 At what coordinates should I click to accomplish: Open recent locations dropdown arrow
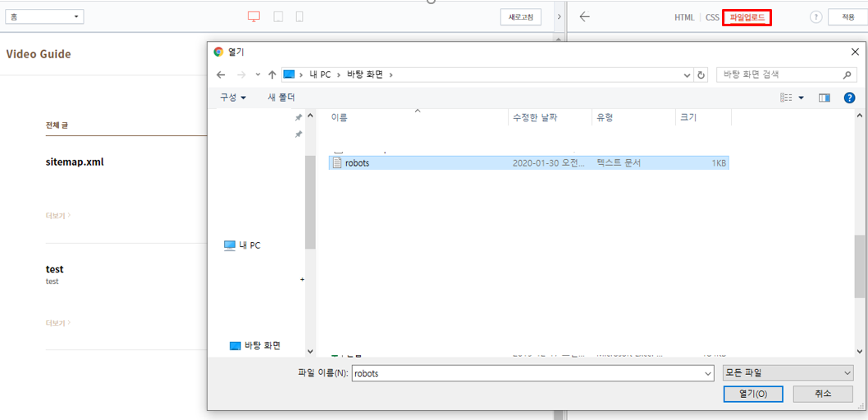(x=258, y=75)
